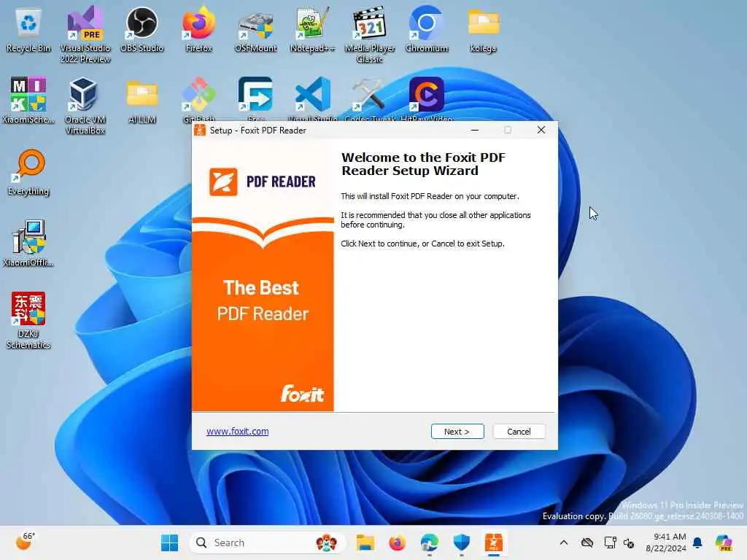This screenshot has height=560, width=747.
Task: Minimize the Foxit setup window
Action: point(474,130)
